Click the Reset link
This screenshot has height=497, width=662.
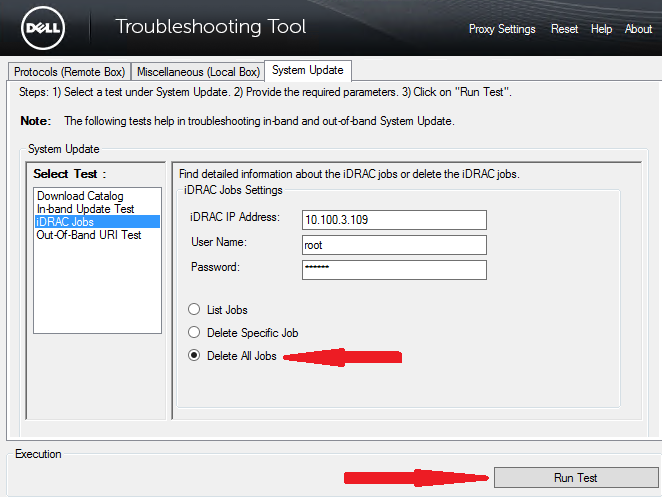point(564,29)
